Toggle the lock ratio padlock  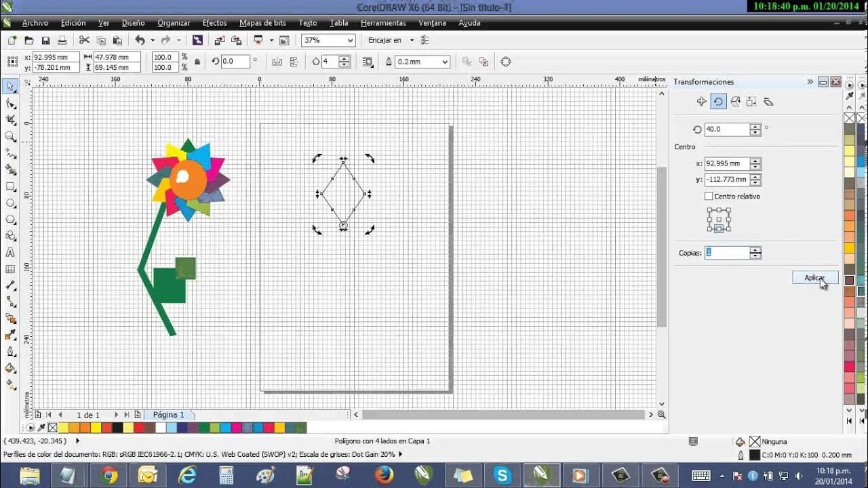[197, 62]
